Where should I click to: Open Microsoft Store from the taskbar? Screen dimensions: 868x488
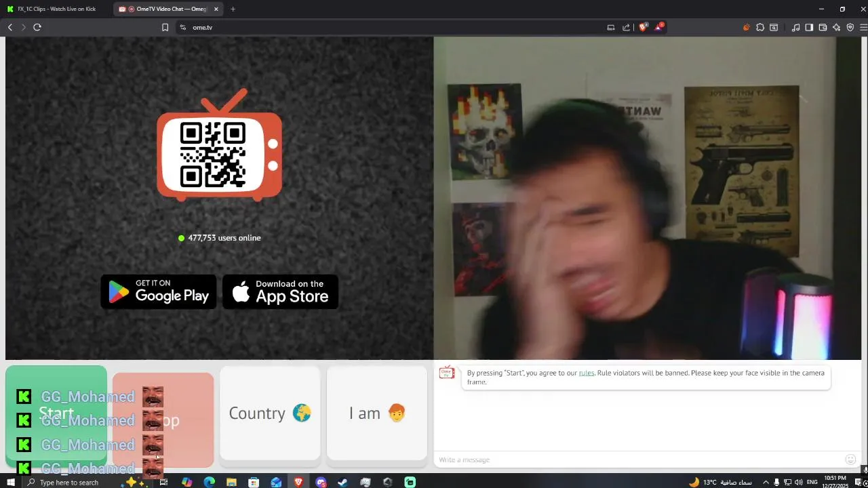(x=254, y=482)
